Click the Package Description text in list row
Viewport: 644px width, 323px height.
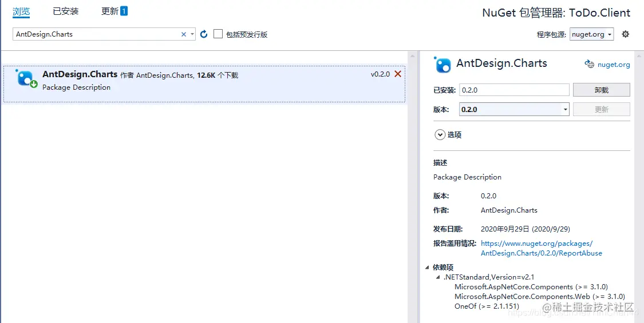(x=76, y=87)
